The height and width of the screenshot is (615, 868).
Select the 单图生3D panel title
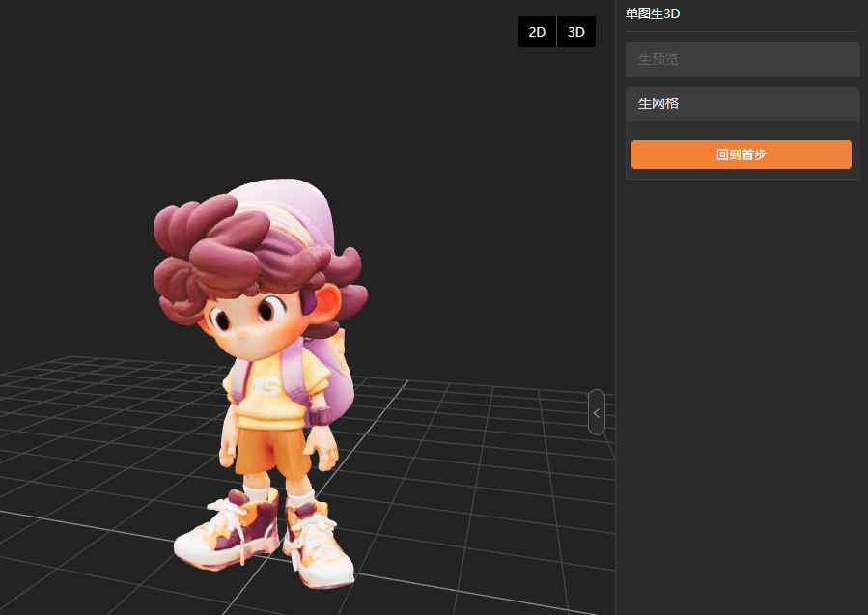[x=653, y=13]
